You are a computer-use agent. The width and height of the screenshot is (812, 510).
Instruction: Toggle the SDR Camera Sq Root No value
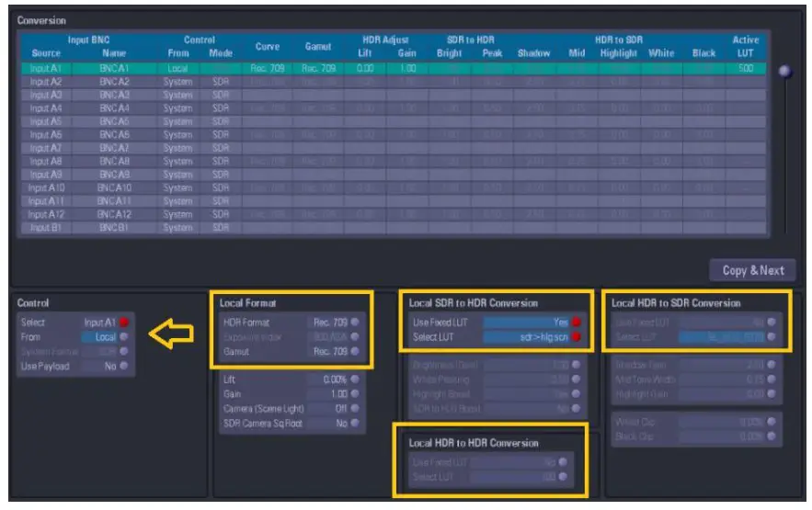coord(327,423)
